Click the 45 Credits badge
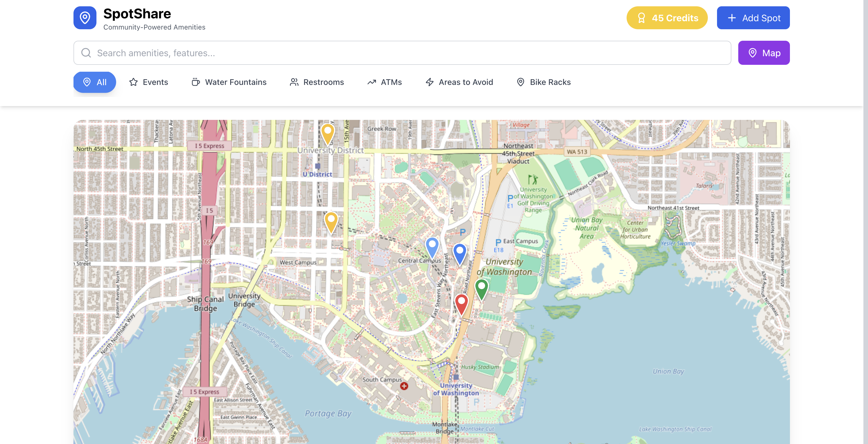The height and width of the screenshot is (444, 868). 667,18
